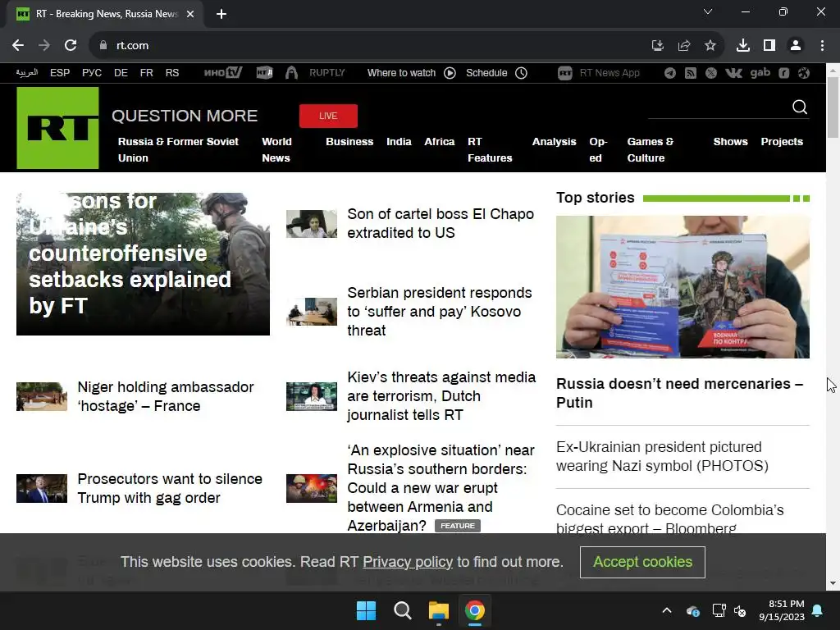Click the page vertical scrollbar thumb
This screenshot has width=840, height=630.
833,107
